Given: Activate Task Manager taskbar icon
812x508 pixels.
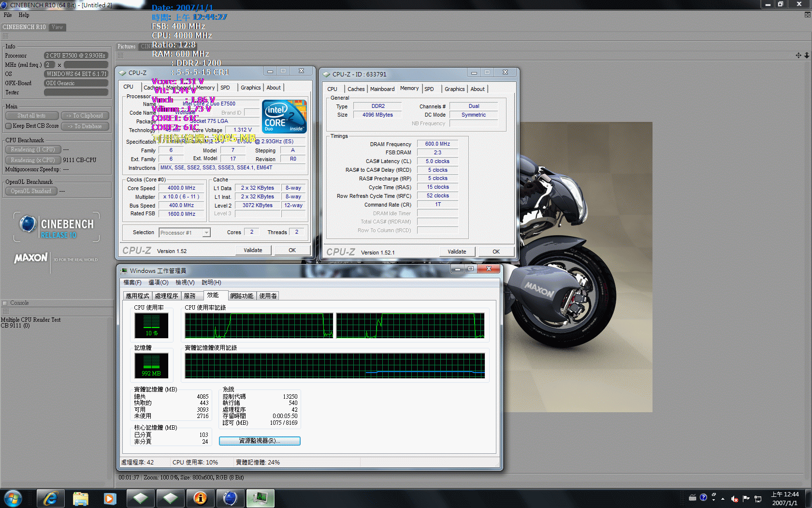Looking at the screenshot, I should [260, 498].
